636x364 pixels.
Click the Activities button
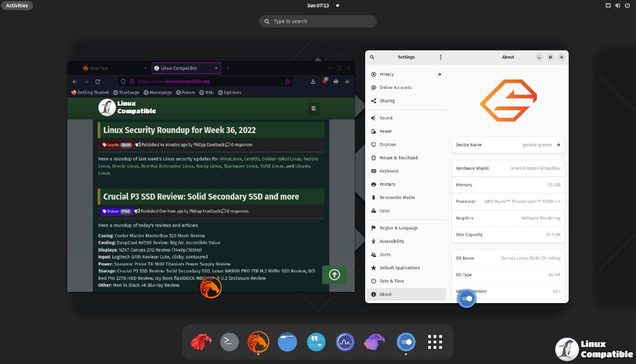[x=17, y=5]
